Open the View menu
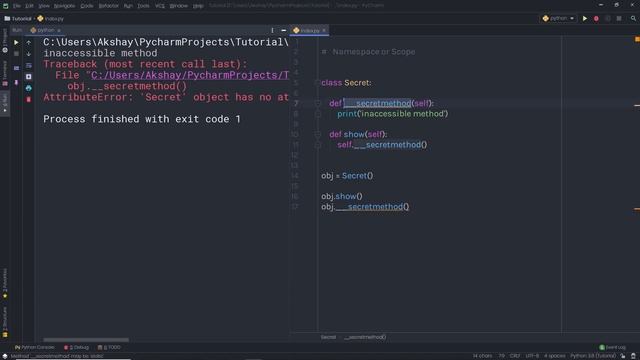This screenshot has height=360, width=640. [x=44, y=6]
